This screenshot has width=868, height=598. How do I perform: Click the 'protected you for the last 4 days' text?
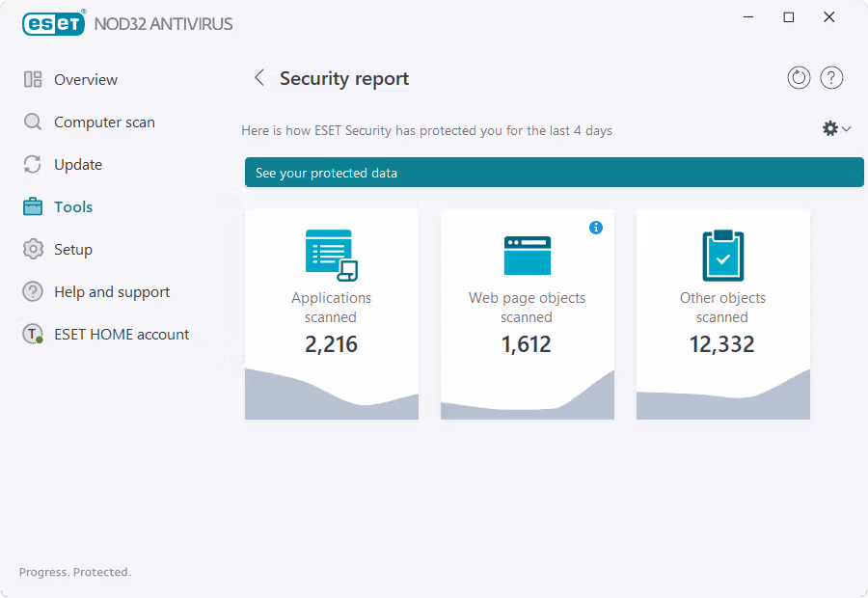click(x=516, y=130)
